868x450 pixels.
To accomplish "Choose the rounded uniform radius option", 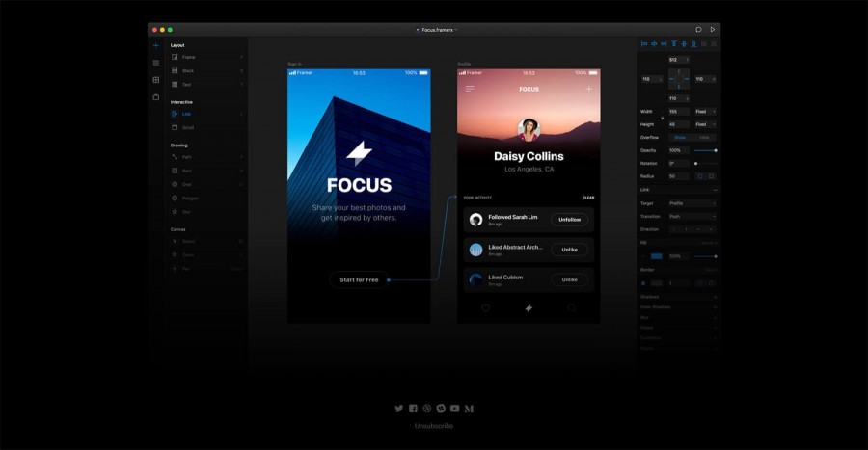I will pyautogui.click(x=700, y=176).
